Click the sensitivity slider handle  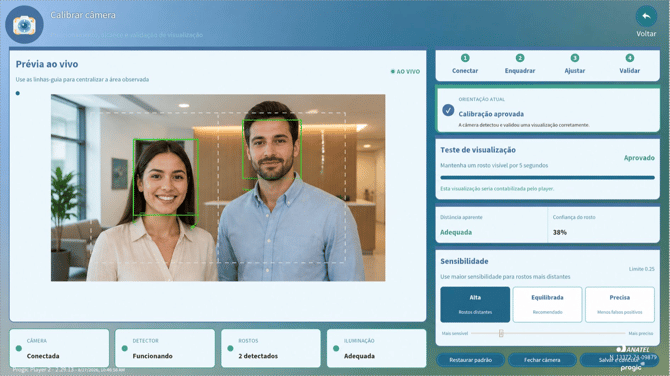(501, 333)
